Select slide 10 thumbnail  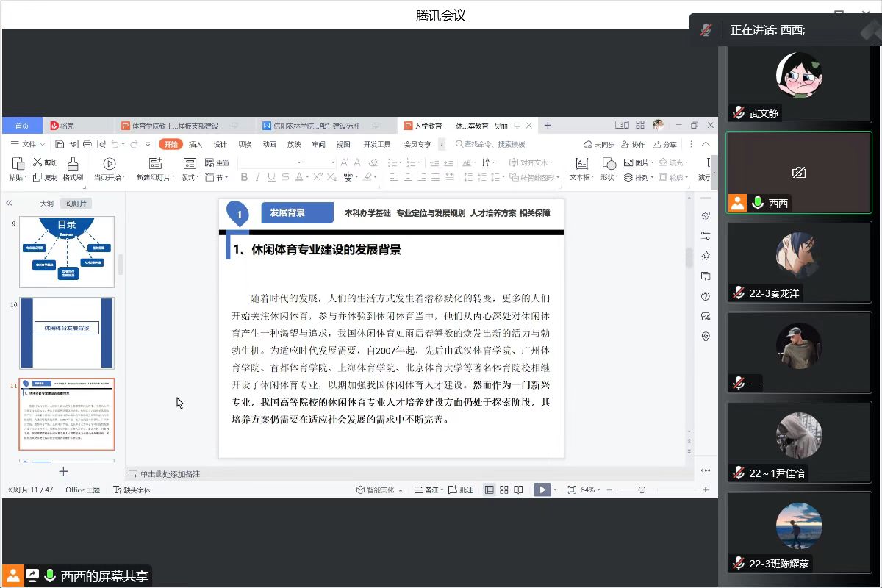(67, 333)
